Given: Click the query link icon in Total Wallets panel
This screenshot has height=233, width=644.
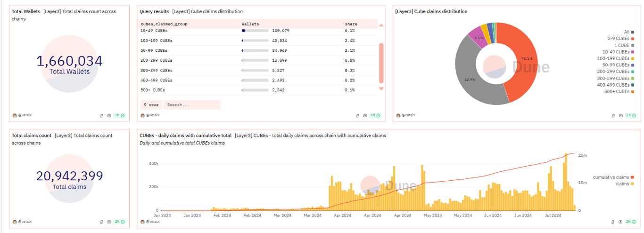Looking at the screenshot, I should point(102,115).
